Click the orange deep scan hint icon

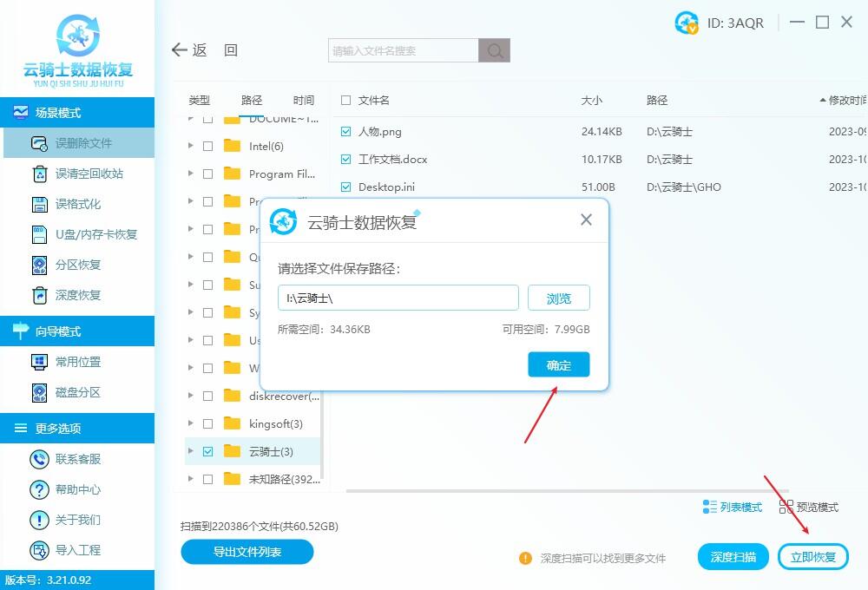(525, 558)
